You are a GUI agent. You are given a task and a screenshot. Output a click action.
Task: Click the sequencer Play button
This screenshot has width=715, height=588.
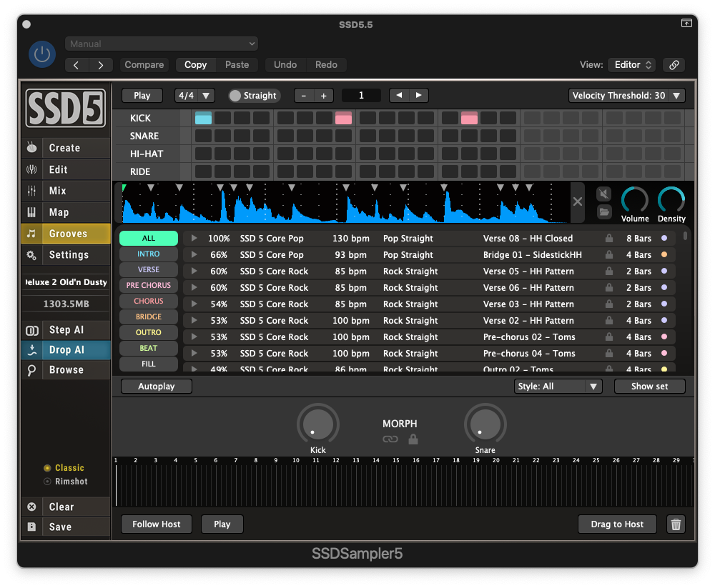point(142,95)
